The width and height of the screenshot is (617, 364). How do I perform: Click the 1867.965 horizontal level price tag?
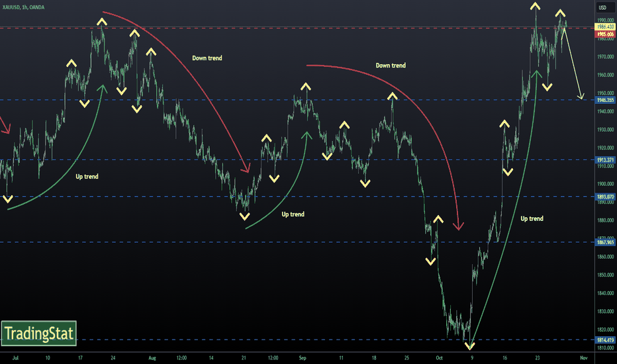[606, 242]
